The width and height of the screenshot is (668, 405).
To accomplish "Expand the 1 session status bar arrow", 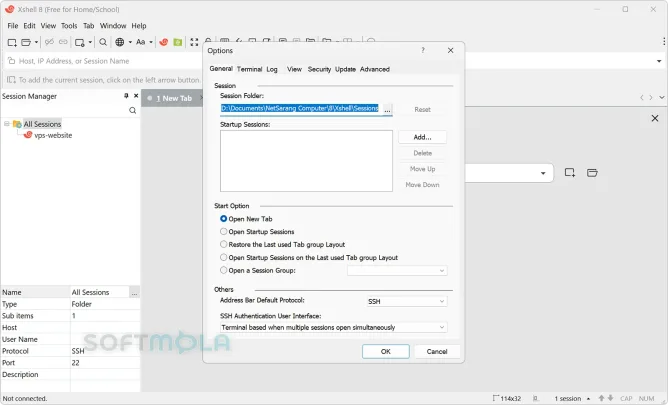I will pyautogui.click(x=588, y=399).
